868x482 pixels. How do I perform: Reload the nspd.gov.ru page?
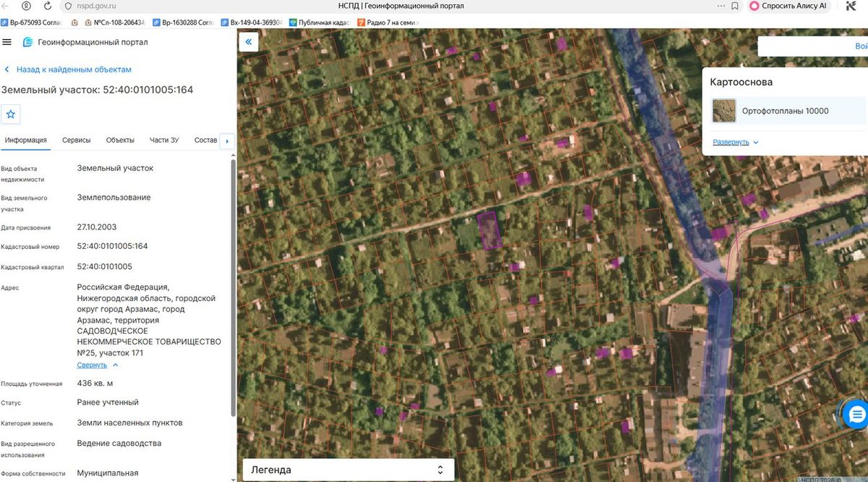click(x=47, y=6)
